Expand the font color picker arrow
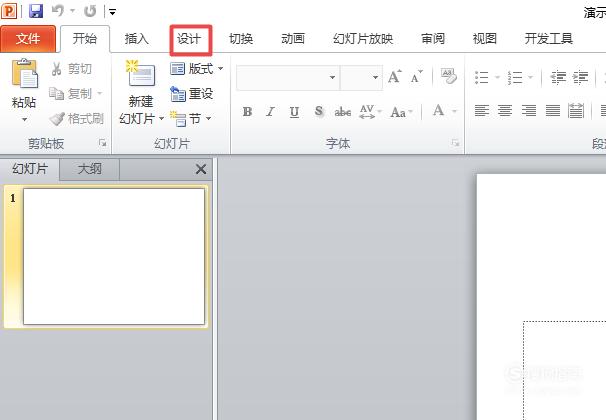Screen dimensions: 606x420 point(454,111)
